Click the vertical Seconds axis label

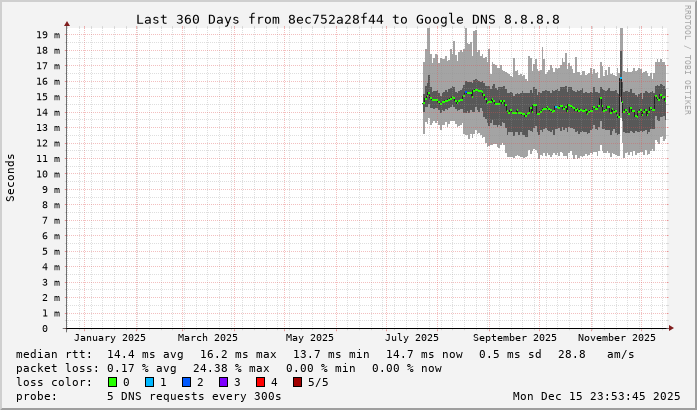click(x=11, y=177)
